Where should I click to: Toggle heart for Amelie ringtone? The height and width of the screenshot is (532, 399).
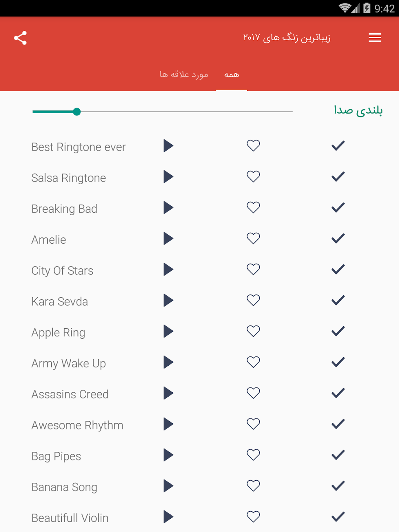[x=253, y=238]
